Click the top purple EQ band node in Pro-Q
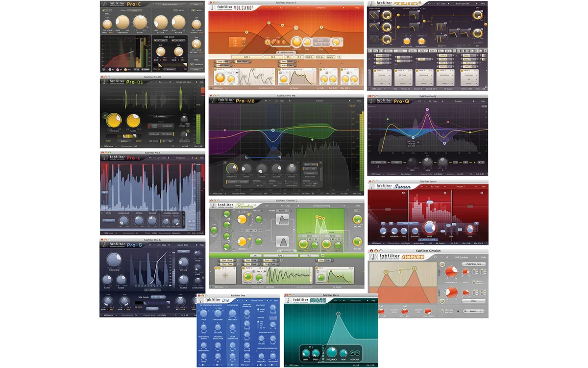 [x=427, y=109]
